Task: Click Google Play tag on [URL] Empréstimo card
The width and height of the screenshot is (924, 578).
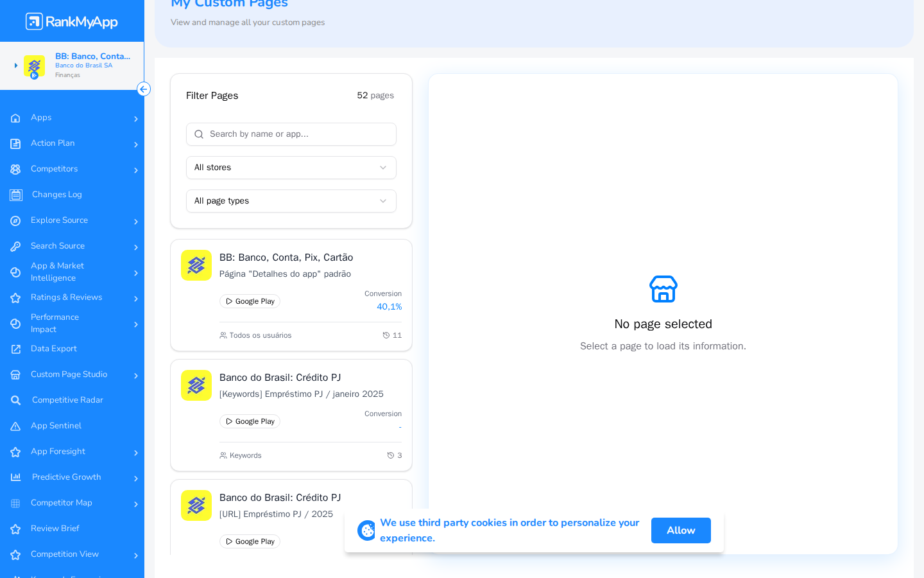Action: point(250,541)
